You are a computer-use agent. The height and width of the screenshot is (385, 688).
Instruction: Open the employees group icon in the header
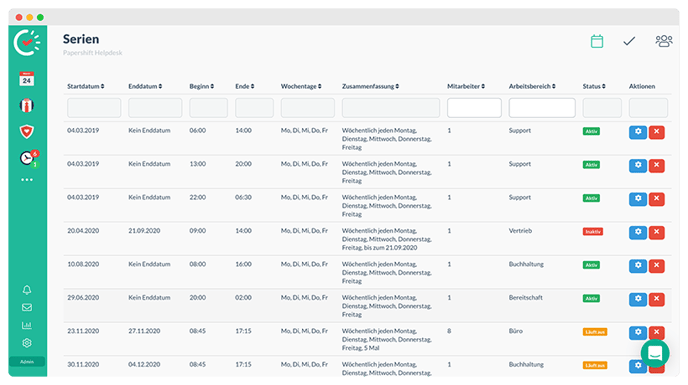(664, 41)
